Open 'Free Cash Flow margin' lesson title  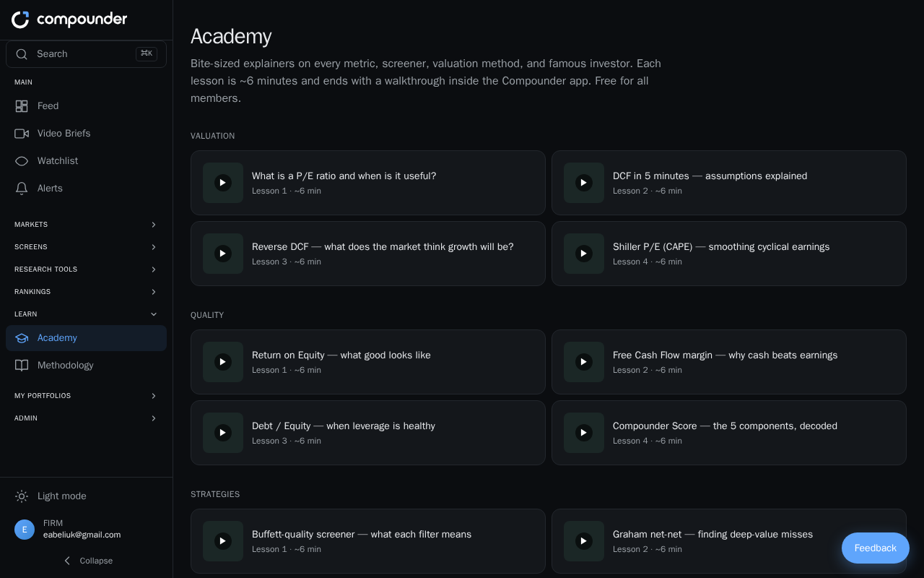(x=725, y=355)
